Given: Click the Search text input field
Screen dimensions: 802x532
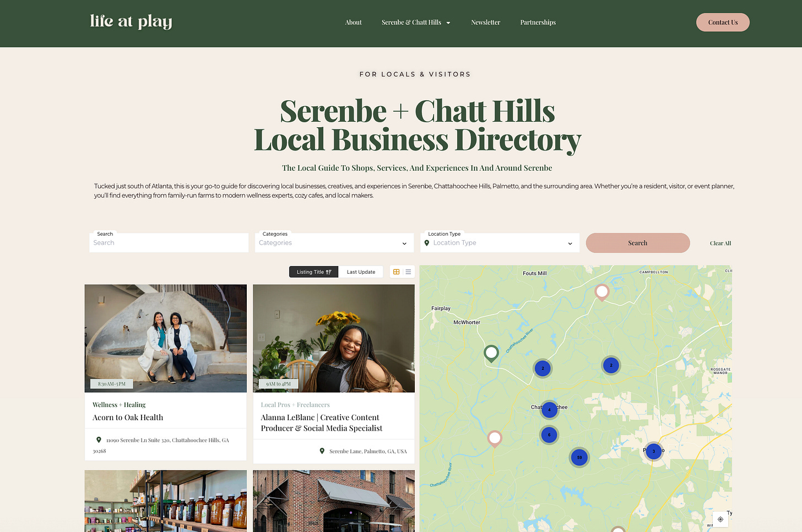Looking at the screenshot, I should pos(169,243).
